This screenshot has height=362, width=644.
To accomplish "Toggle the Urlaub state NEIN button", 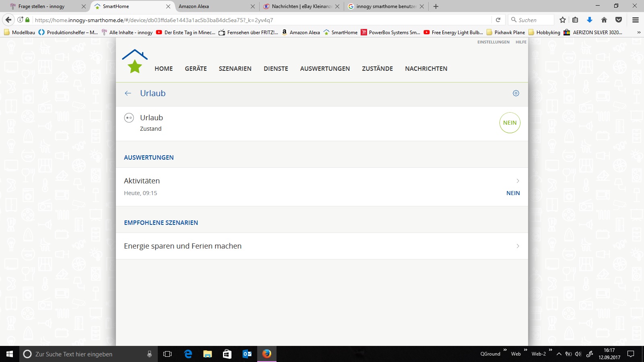I will [x=510, y=123].
